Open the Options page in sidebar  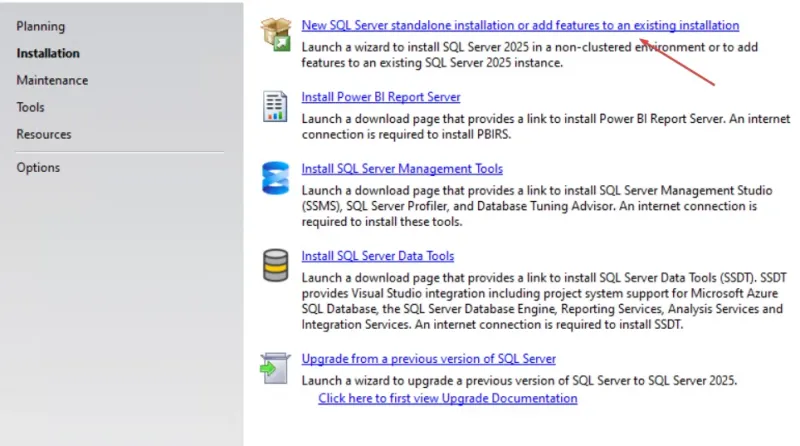point(38,167)
